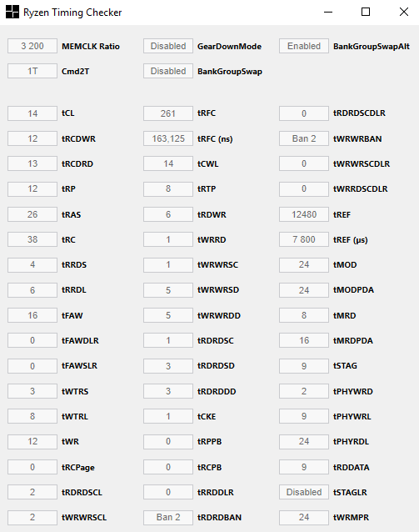Select the tSTAGLR Disabled field
The image size is (419, 532).
coord(304,492)
